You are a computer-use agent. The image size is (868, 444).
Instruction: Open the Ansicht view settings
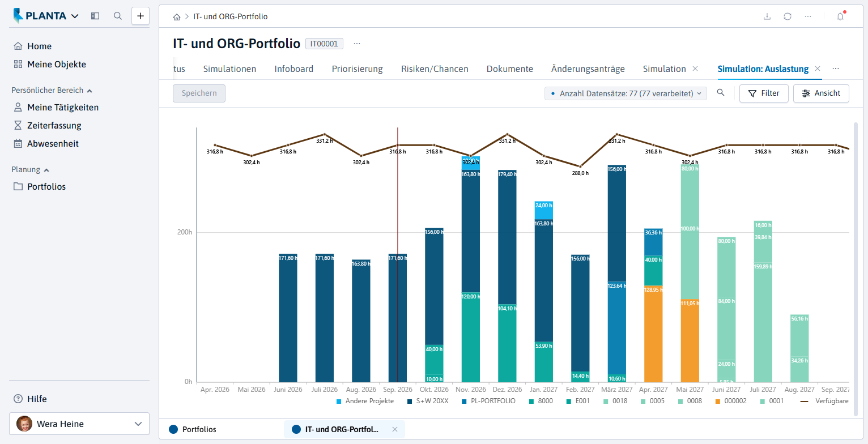(x=821, y=93)
